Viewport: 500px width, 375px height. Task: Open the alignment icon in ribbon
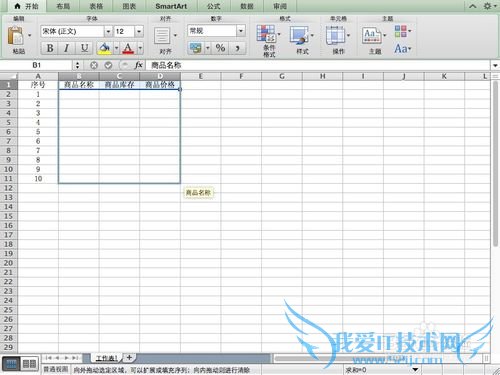(x=162, y=36)
